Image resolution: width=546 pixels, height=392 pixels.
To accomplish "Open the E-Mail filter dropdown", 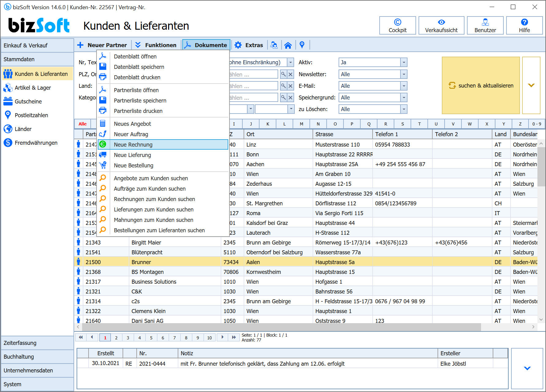I will 404,86.
